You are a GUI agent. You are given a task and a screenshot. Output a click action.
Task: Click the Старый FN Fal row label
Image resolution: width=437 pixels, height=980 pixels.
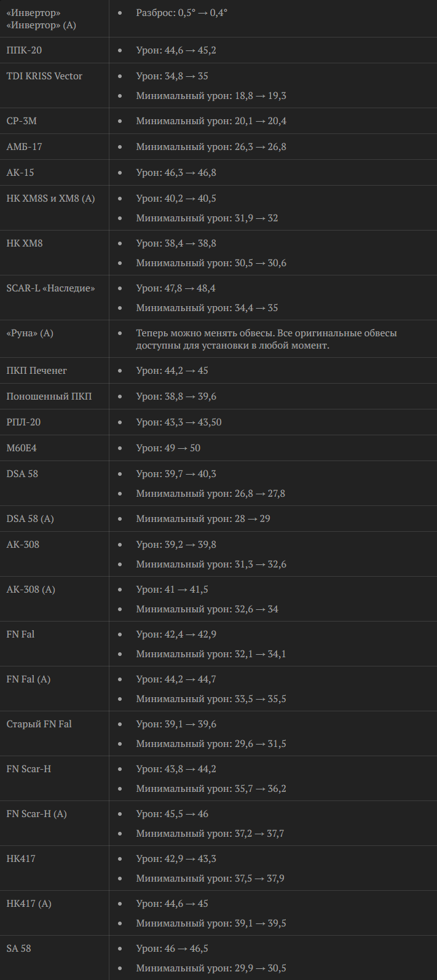click(x=39, y=724)
